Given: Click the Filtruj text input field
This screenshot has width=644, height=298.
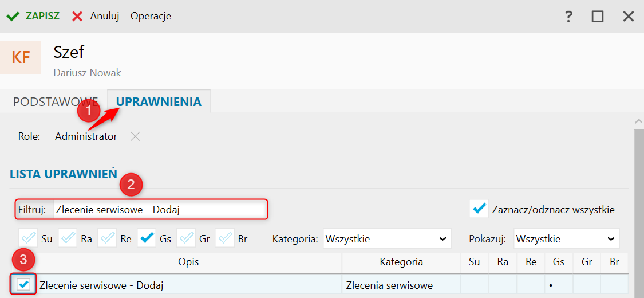Looking at the screenshot, I should pos(159,210).
